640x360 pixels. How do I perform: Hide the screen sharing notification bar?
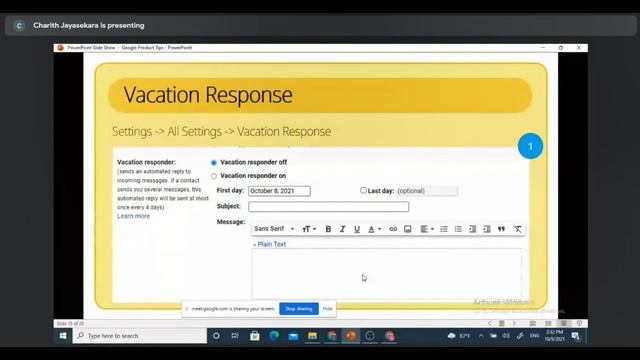pos(327,309)
